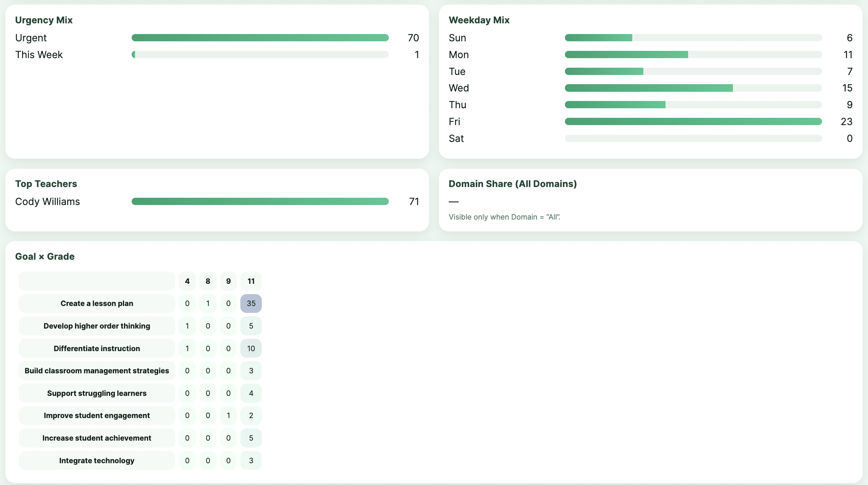Click the Wednesday weekday bar
This screenshot has height=485, width=868.
tap(693, 88)
